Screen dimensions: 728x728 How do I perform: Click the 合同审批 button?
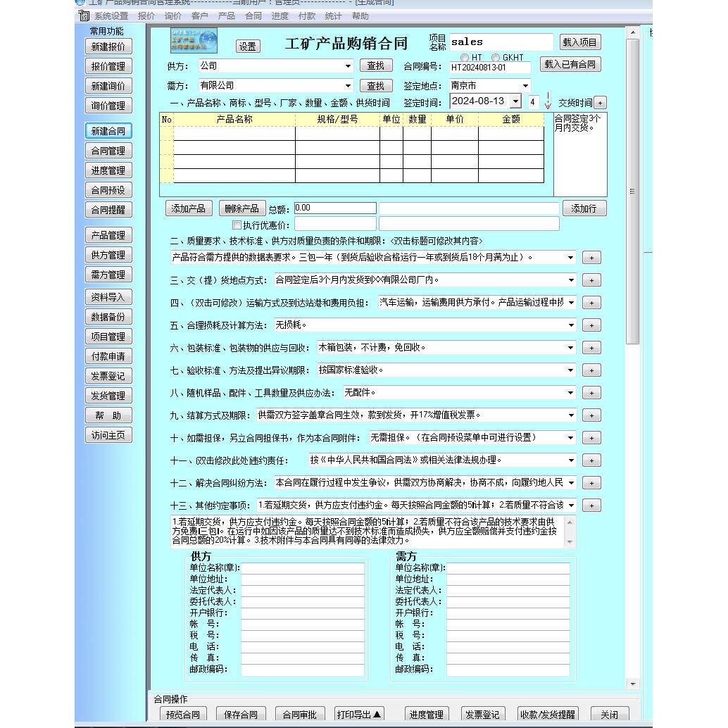[299, 714]
